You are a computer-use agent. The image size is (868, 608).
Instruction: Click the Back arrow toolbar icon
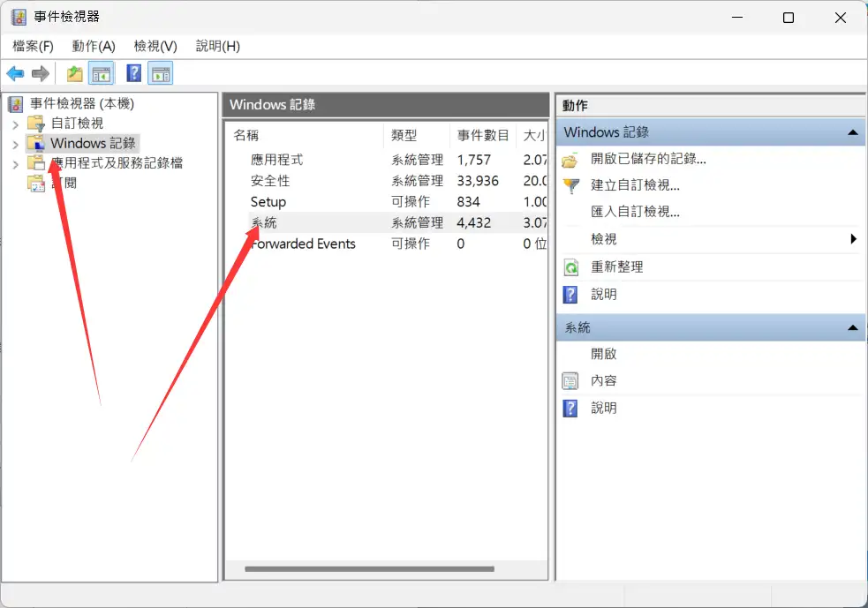pyautogui.click(x=16, y=73)
